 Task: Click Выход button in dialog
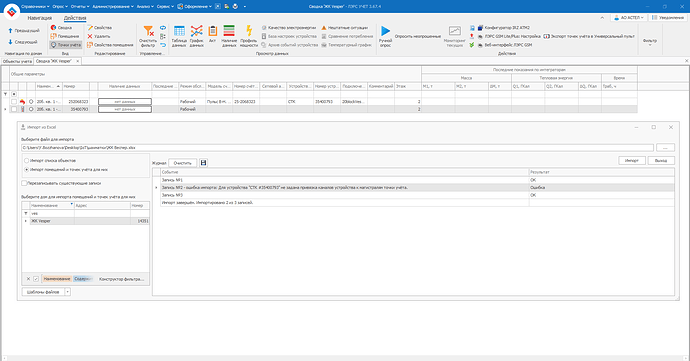tap(661, 161)
